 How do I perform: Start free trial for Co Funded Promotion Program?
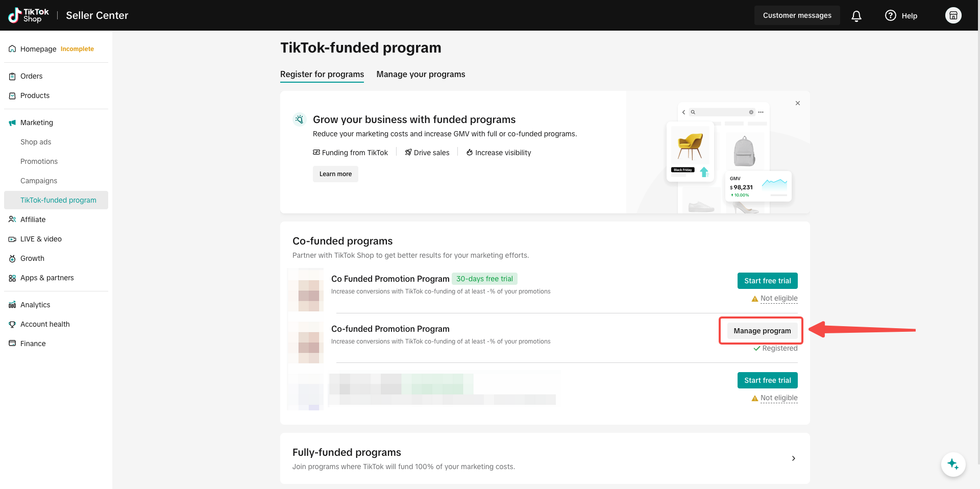click(x=767, y=281)
